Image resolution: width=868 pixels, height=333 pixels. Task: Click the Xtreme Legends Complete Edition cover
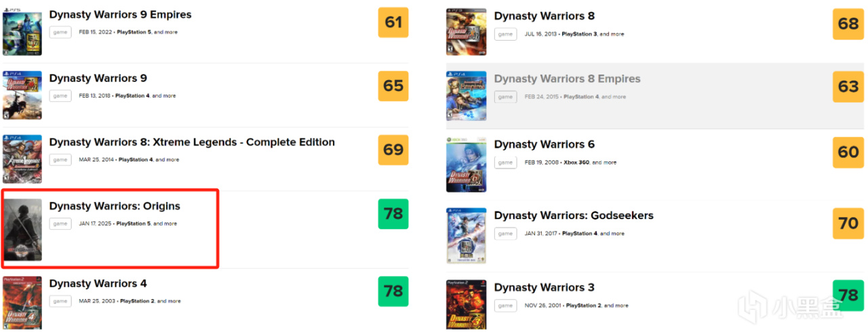coord(22,159)
